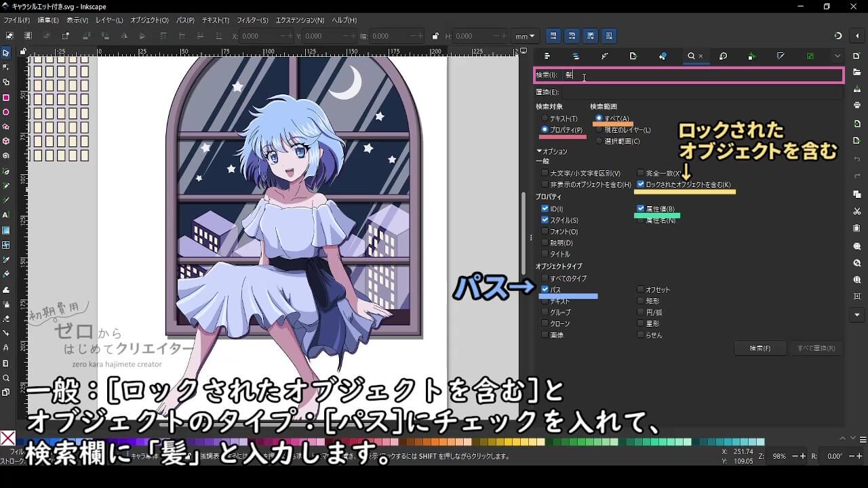The image size is (868, 488).
Task: Check the 矩形 object type checkbox
Action: click(x=641, y=301)
